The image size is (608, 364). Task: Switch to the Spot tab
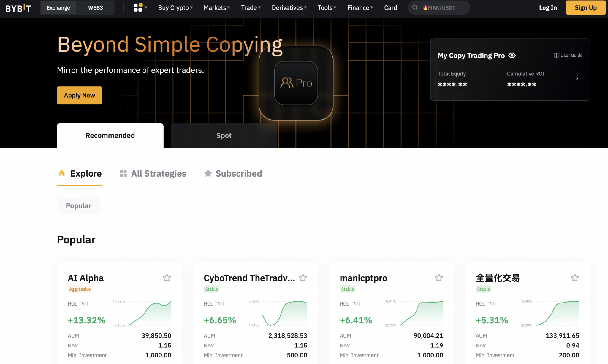coord(224,135)
